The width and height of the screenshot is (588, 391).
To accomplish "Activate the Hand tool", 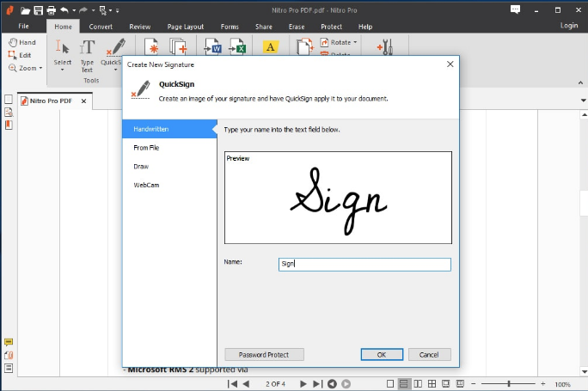I will pos(22,42).
